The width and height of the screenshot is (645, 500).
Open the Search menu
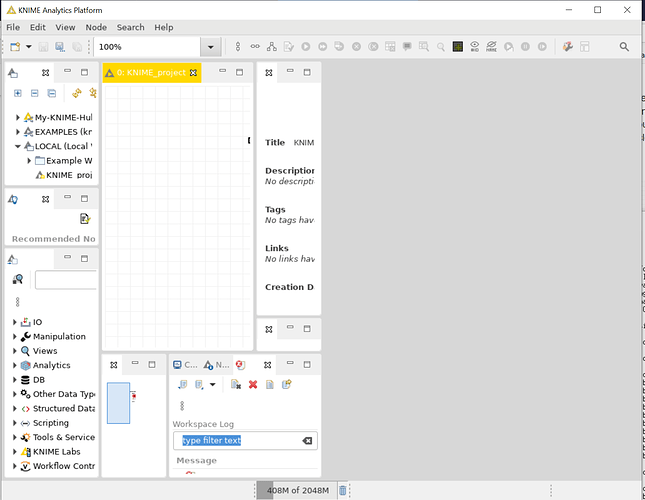(130, 27)
